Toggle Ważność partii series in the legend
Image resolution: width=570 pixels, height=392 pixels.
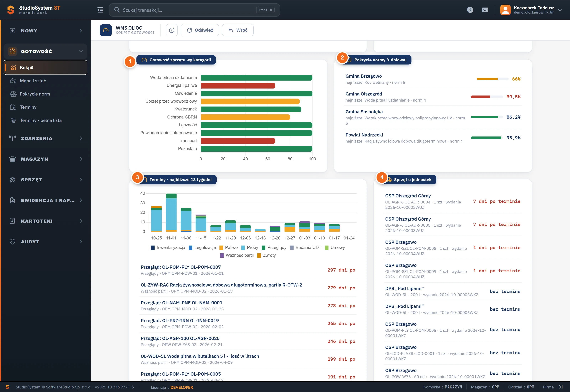(237, 256)
